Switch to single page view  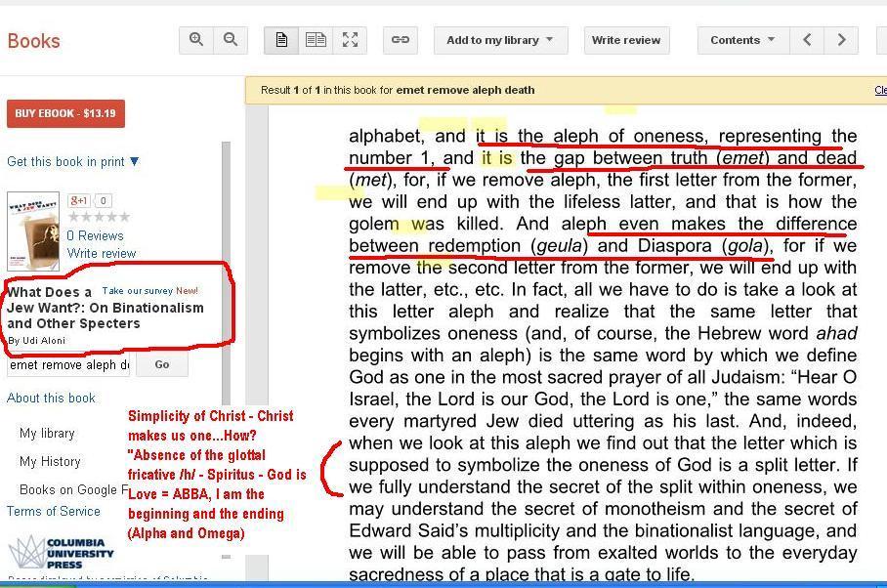click(x=281, y=40)
